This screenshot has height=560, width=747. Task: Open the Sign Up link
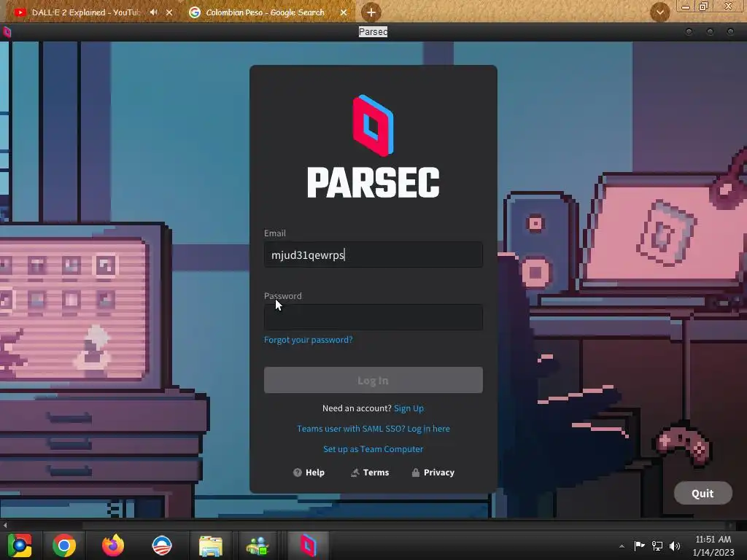tap(409, 408)
